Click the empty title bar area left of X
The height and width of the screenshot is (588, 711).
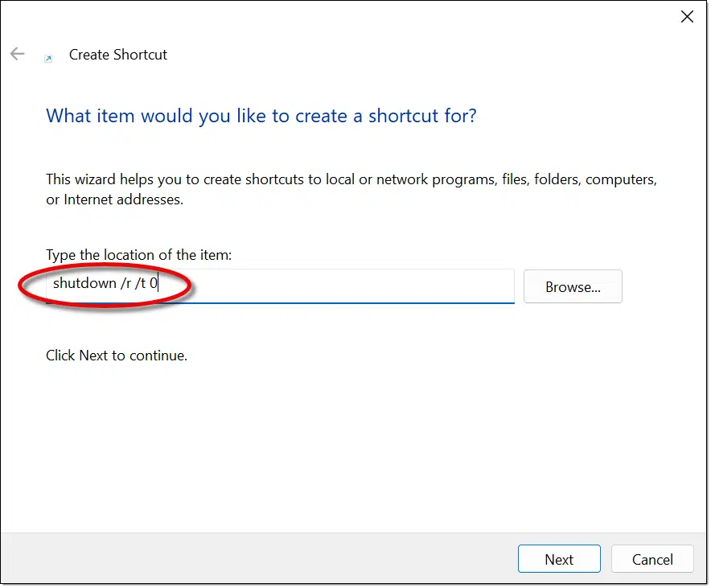402,16
